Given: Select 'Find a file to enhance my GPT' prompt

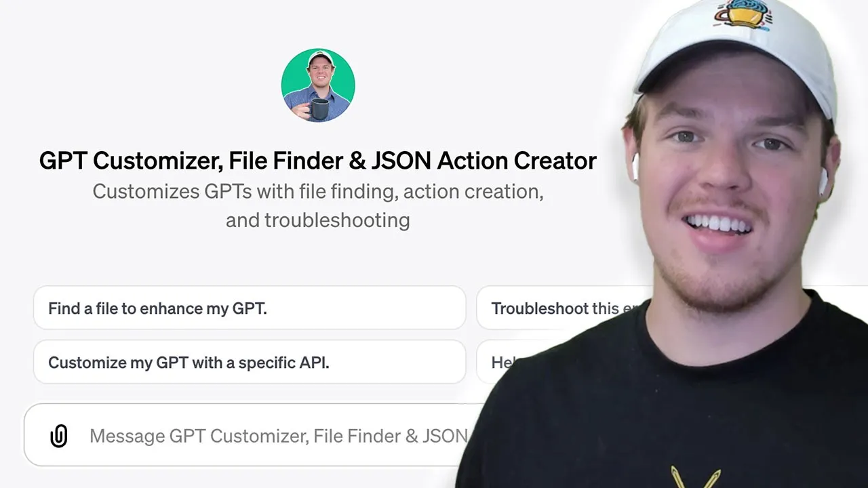Looking at the screenshot, I should click(x=250, y=308).
